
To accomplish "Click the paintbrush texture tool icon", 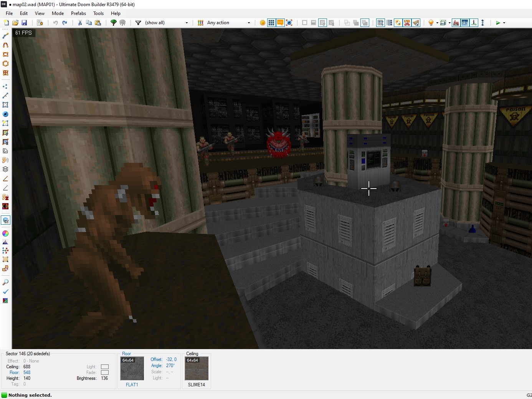I will coord(416,23).
